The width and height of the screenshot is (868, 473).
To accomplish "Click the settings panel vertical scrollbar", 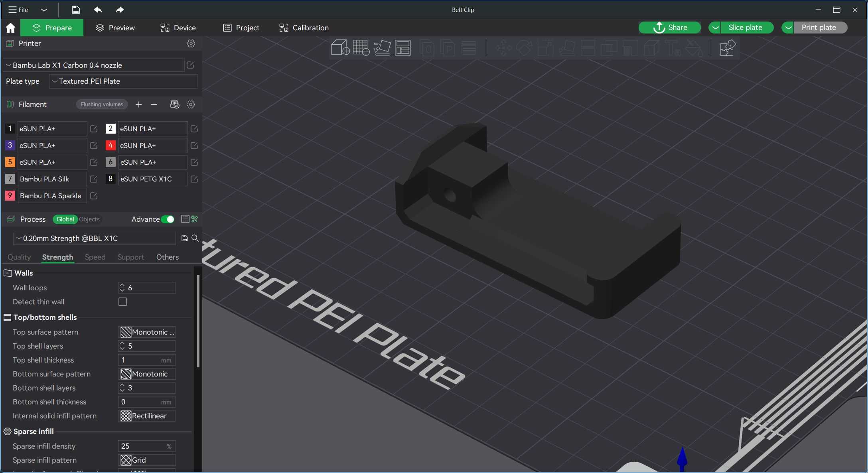I will (x=198, y=321).
